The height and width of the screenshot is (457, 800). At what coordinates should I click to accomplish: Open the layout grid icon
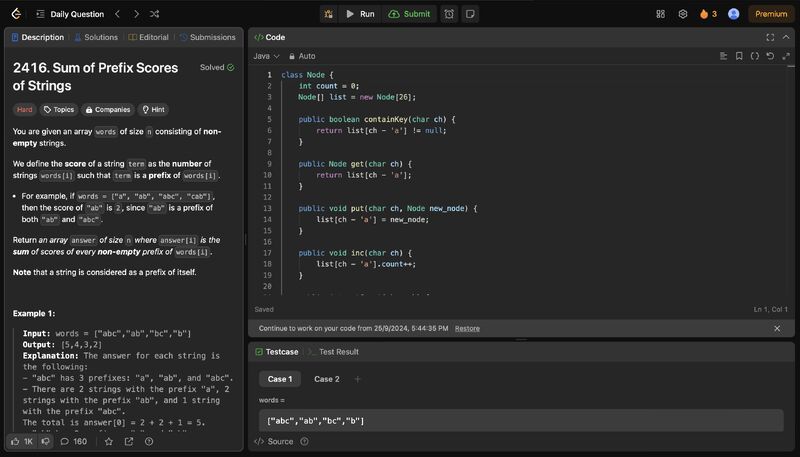click(660, 14)
